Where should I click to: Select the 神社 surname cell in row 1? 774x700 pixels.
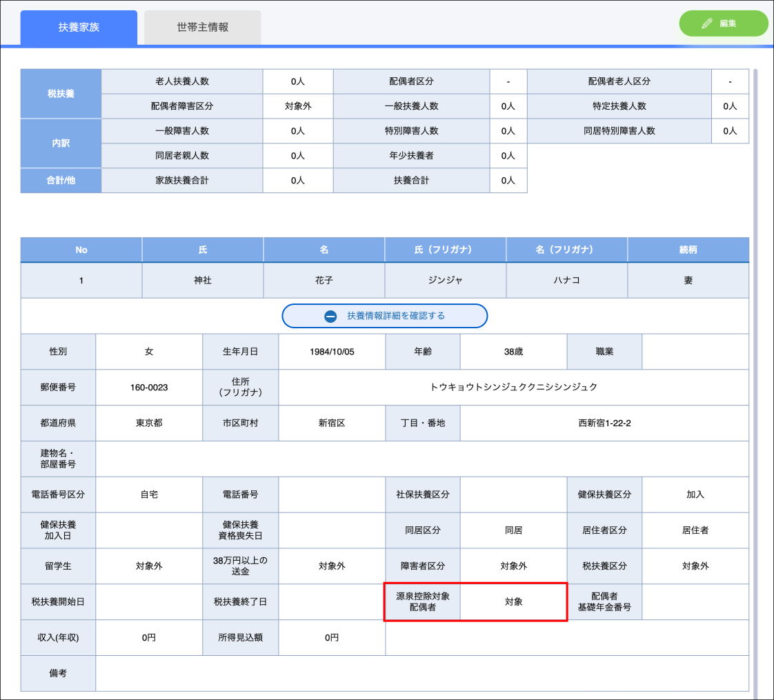point(203,281)
